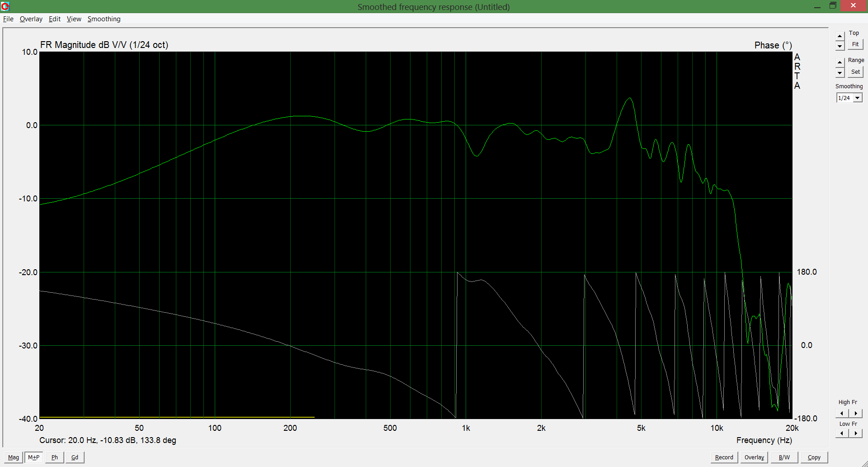
Task: Decrease range with Range down arrow
Action: pyautogui.click(x=840, y=72)
